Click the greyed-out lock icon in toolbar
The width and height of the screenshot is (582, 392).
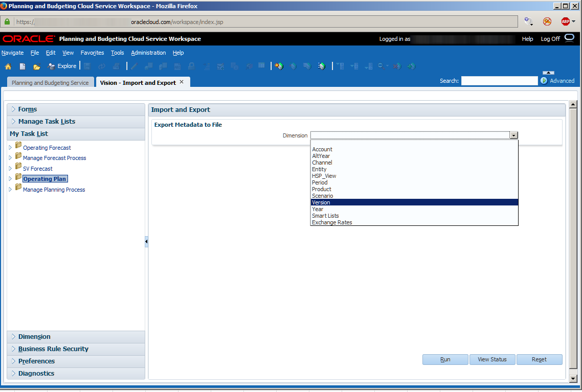coord(191,66)
